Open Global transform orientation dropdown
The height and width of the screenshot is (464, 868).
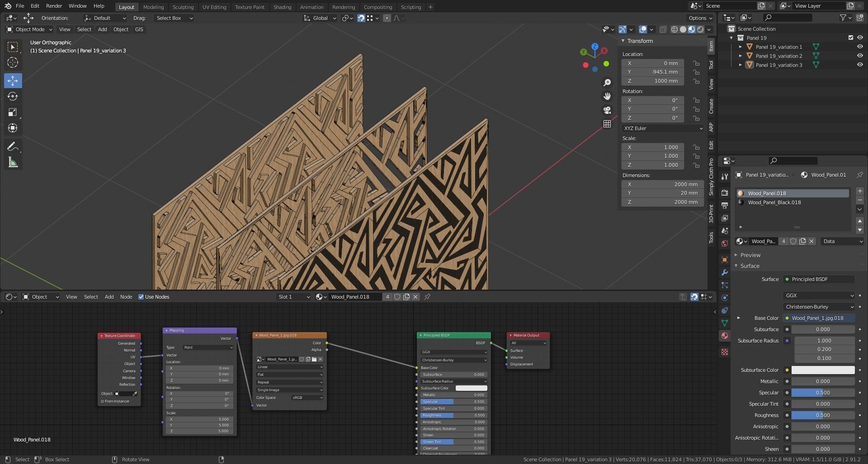click(320, 18)
